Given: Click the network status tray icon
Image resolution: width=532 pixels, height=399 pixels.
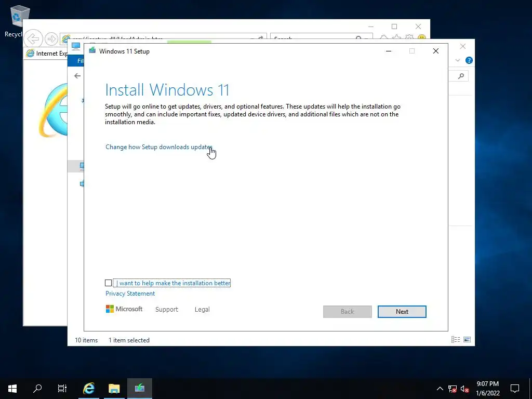Looking at the screenshot, I should pyautogui.click(x=453, y=389).
